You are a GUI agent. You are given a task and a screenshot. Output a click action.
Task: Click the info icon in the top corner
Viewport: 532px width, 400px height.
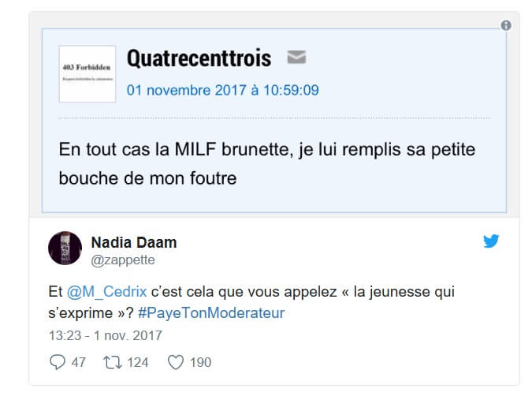pos(506,25)
